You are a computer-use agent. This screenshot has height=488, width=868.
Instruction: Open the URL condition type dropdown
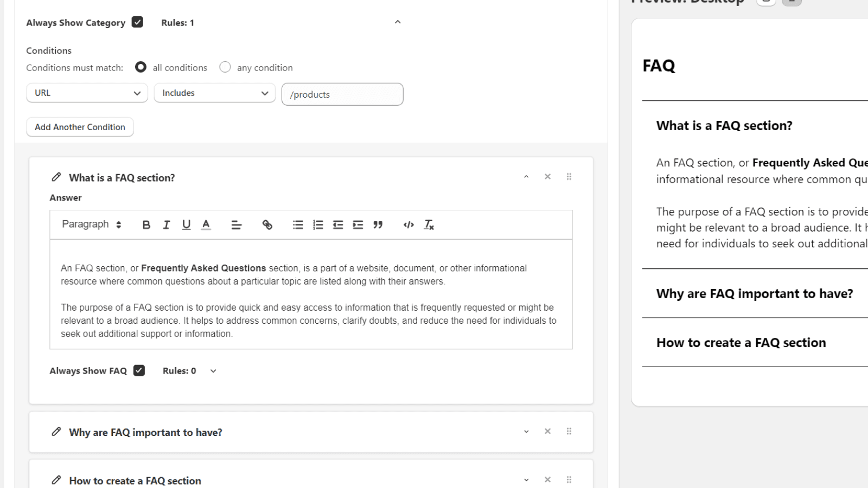[x=87, y=93]
